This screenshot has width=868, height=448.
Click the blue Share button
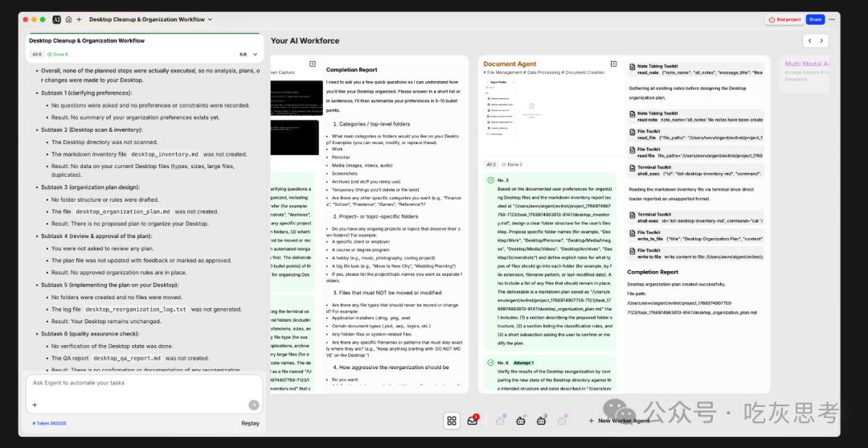815,19
